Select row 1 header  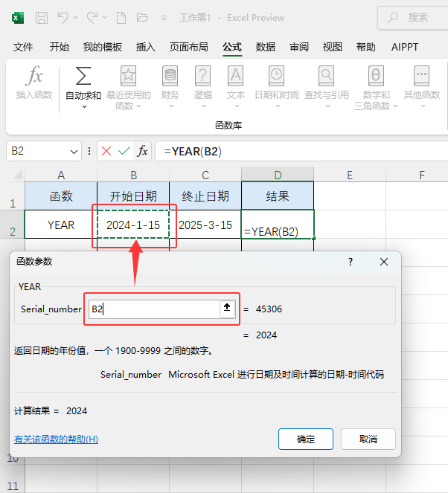(x=12, y=196)
